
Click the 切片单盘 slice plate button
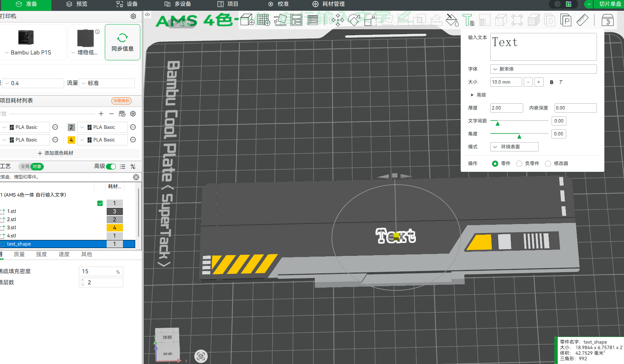pos(610,4)
